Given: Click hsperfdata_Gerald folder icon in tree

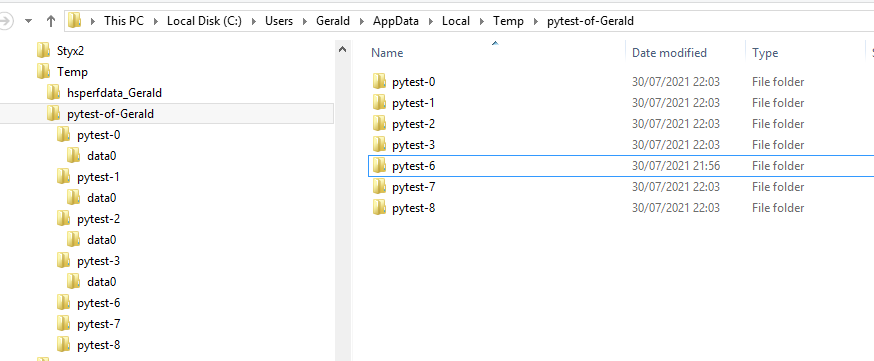Looking at the screenshot, I should point(53,92).
